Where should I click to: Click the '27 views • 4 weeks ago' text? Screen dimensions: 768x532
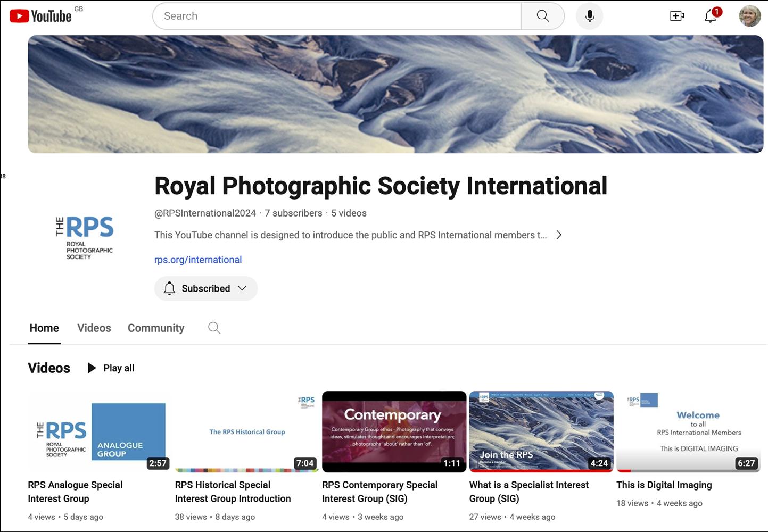(512, 517)
